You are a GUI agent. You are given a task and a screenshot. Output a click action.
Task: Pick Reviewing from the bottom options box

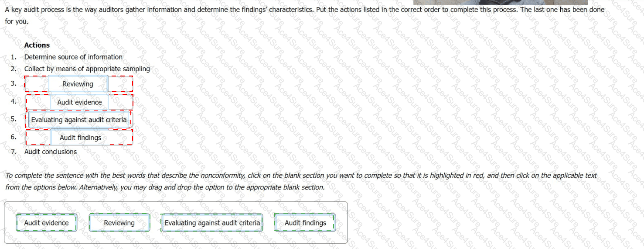coord(119,223)
